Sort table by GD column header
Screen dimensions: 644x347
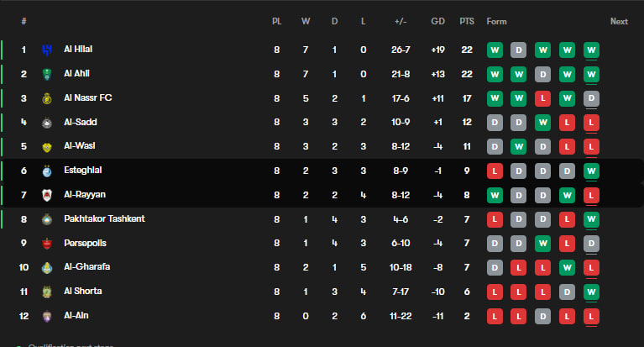(x=437, y=21)
